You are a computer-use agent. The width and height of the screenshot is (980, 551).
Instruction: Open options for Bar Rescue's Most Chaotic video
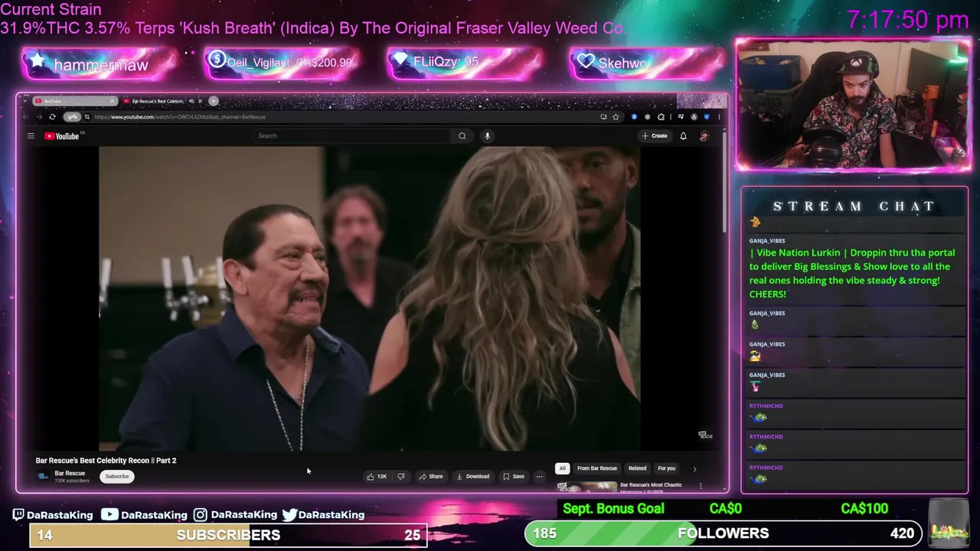pyautogui.click(x=700, y=486)
